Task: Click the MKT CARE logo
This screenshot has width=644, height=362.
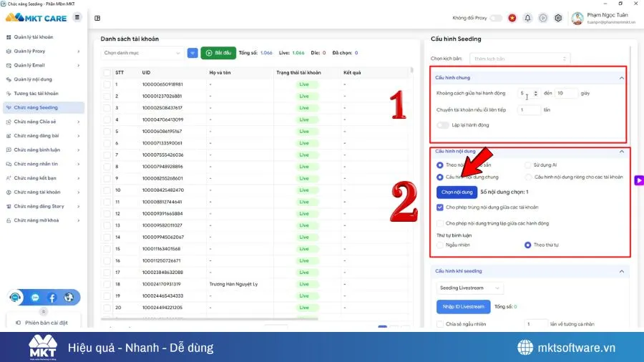Action: (x=36, y=18)
